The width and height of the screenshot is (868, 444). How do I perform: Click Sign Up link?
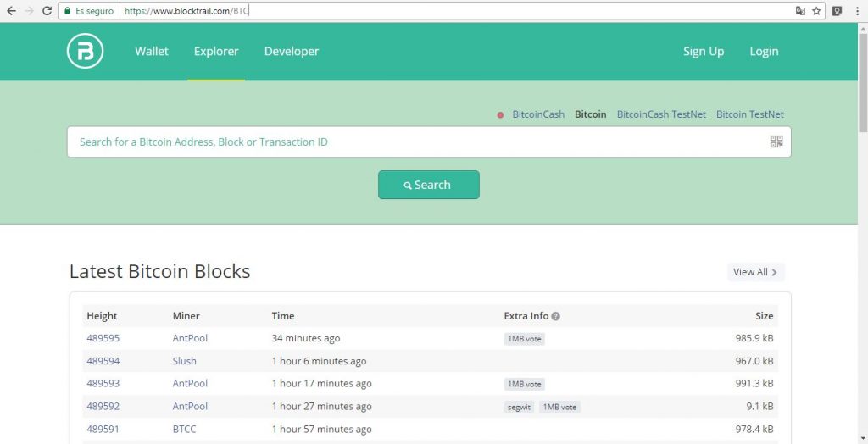(x=703, y=52)
